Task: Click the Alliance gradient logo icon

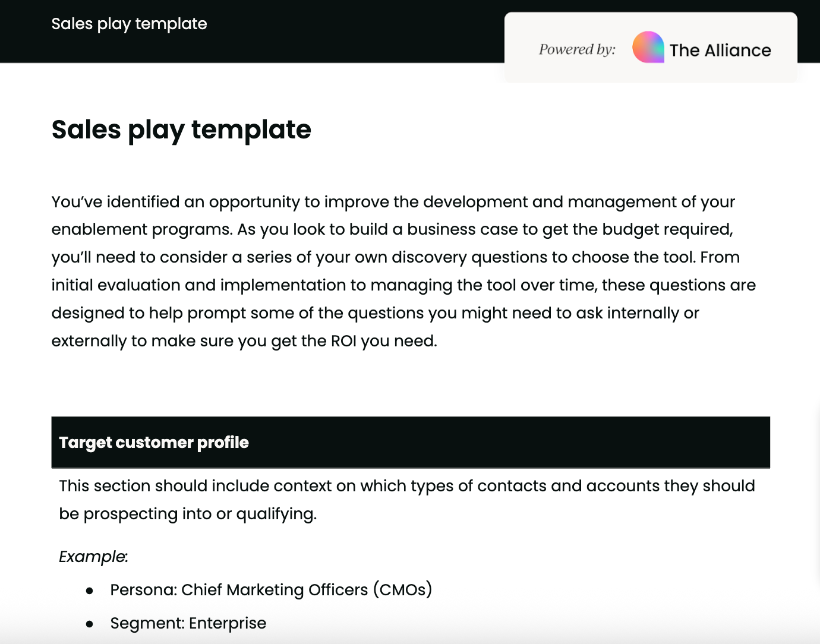Action: click(x=648, y=48)
